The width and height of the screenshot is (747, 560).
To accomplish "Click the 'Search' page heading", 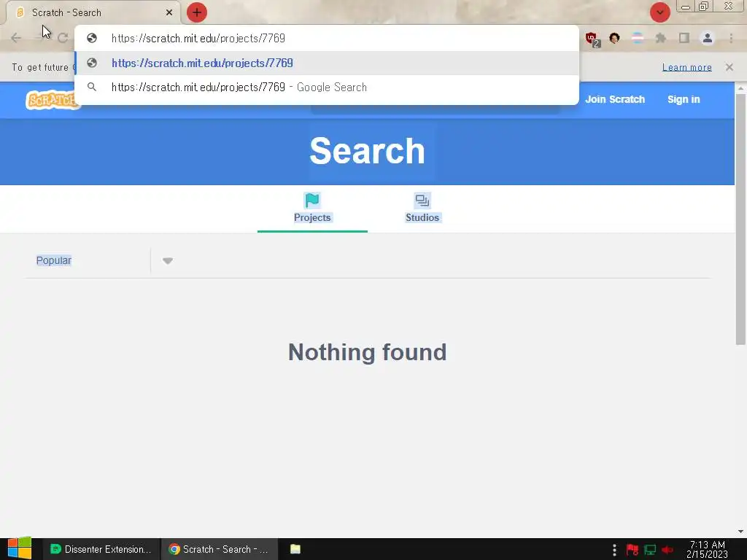I will point(367,151).
